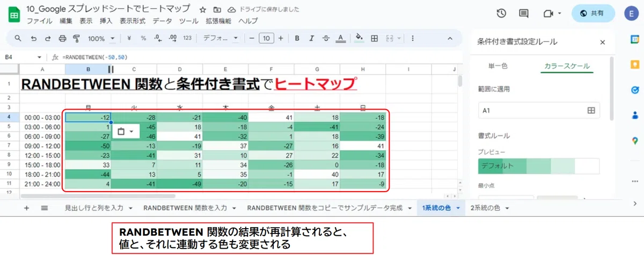Open the 表示 menu

[x=86, y=21]
